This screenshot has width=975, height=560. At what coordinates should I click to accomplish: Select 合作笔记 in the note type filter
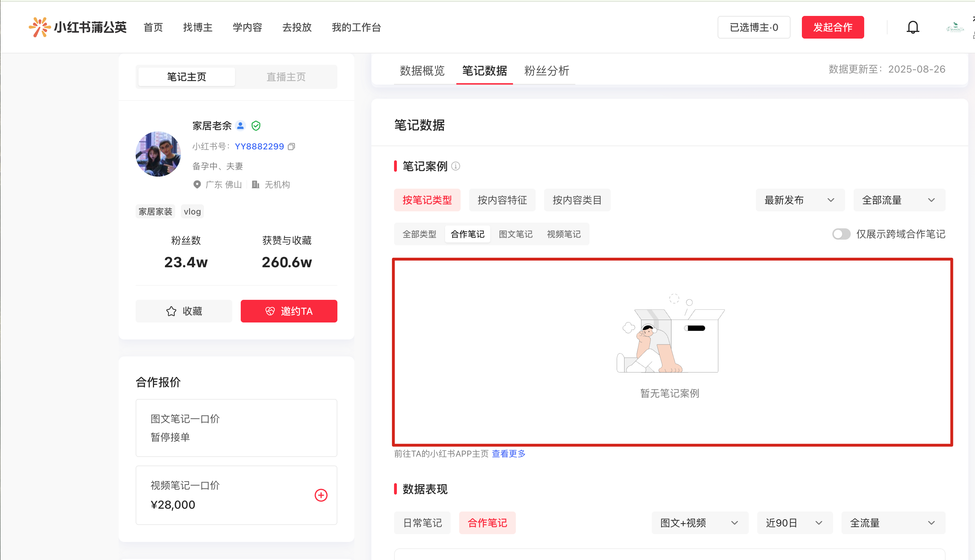(467, 234)
